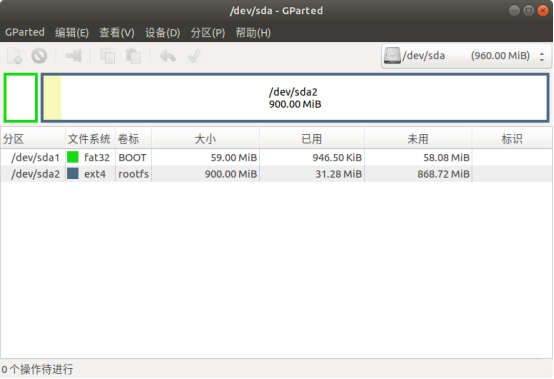Open the 查看(V) menu
The image size is (554, 379).
pos(117,32)
